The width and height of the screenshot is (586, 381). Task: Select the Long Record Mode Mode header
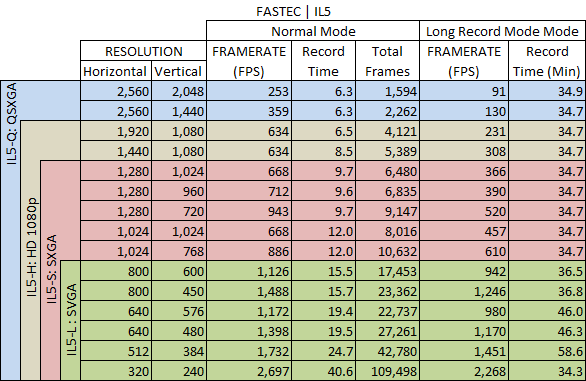(x=502, y=31)
